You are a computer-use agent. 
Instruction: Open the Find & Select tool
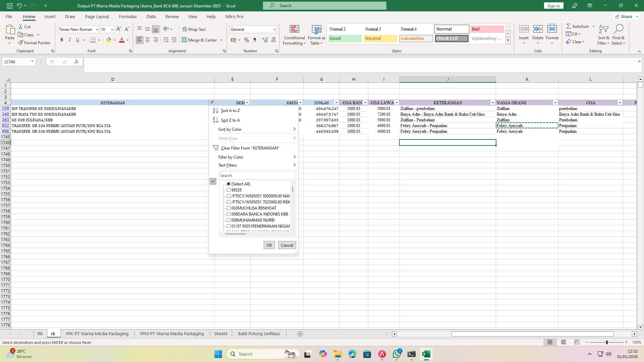618,35
